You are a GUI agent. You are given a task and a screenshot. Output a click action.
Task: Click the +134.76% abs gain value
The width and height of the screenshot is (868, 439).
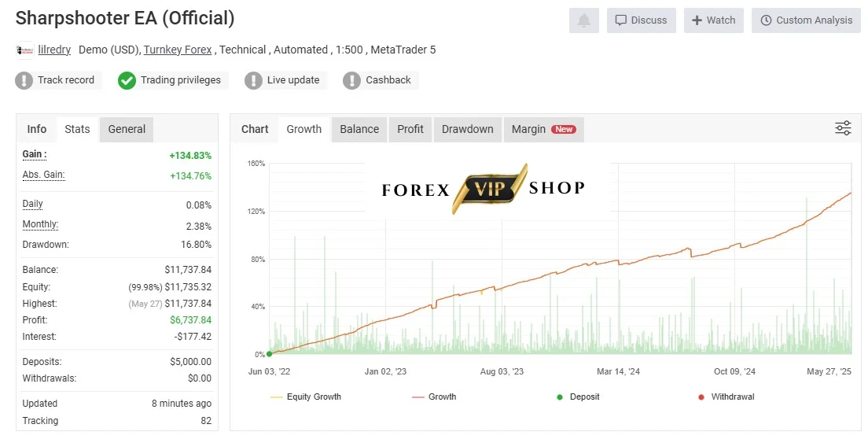[190, 176]
